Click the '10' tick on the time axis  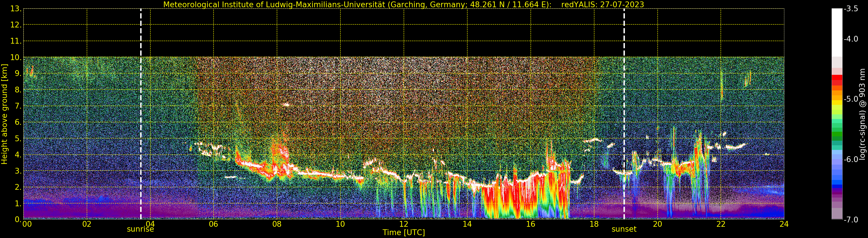click(x=340, y=224)
